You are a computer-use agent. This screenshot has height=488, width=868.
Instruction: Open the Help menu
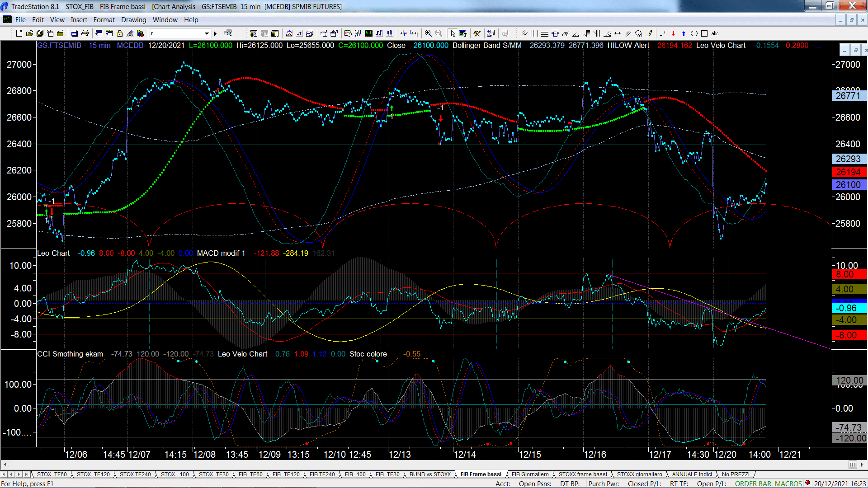(x=191, y=20)
